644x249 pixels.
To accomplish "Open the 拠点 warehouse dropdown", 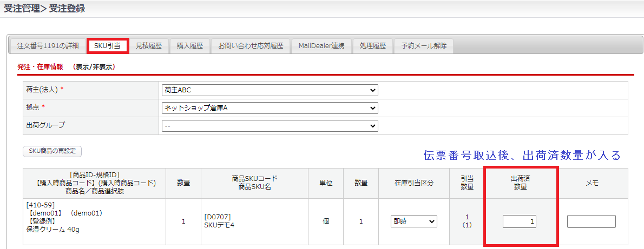I will [x=270, y=108].
